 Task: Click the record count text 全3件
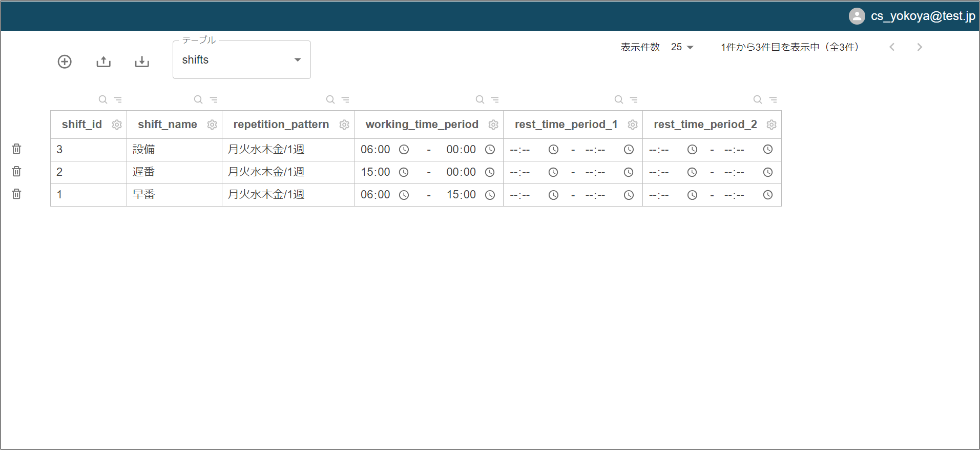843,47
